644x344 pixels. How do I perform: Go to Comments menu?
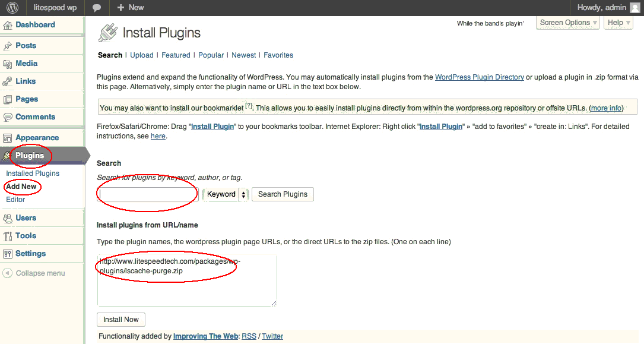click(36, 116)
